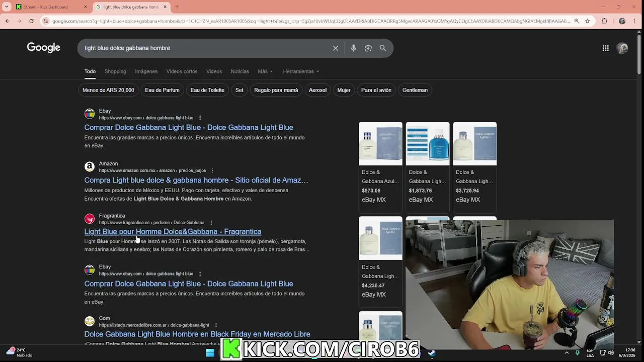Apply the Gentleman filter chip

point(415,90)
